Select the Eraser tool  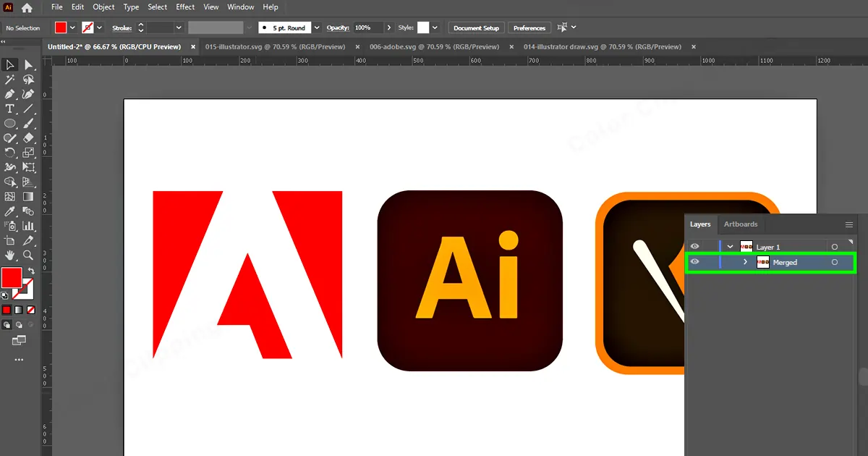pyautogui.click(x=28, y=138)
